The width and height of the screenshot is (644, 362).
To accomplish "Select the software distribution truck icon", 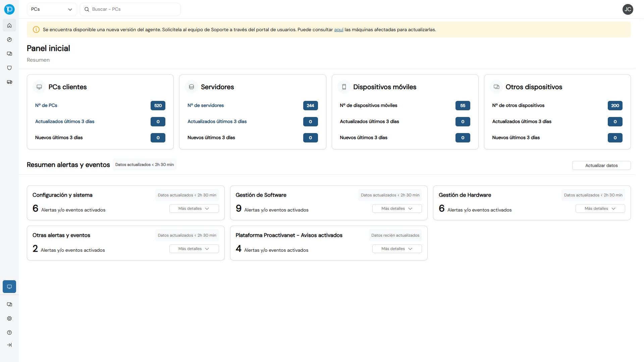I will (x=9, y=82).
